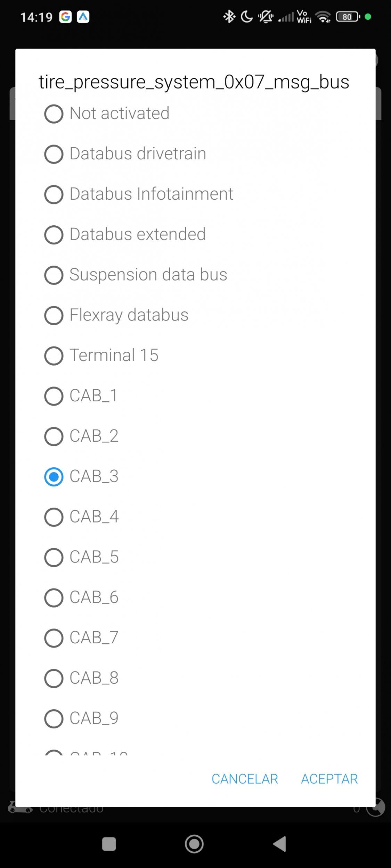Select the Terminal 15 option

54,356
